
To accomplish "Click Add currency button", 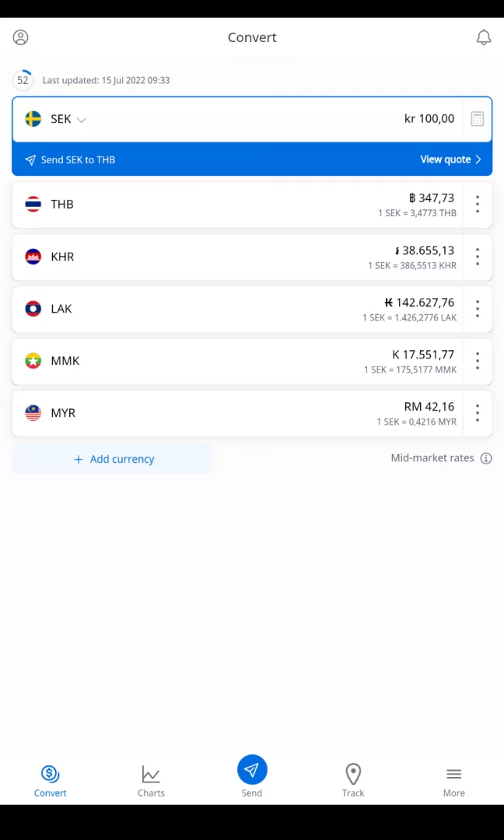I will click(x=114, y=459).
